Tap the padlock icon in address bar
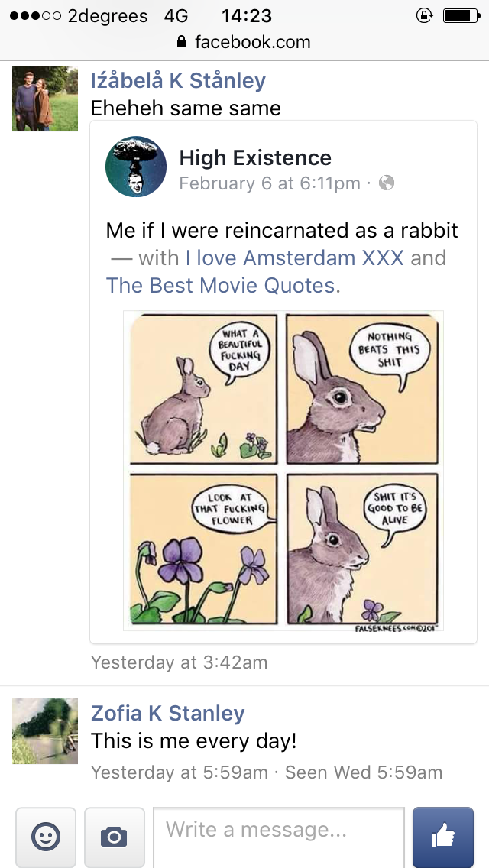Screen dimensions: 489x868 (x=181, y=42)
